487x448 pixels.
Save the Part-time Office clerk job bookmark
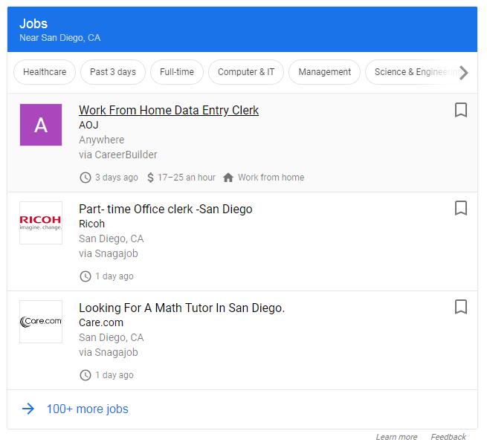pos(460,208)
